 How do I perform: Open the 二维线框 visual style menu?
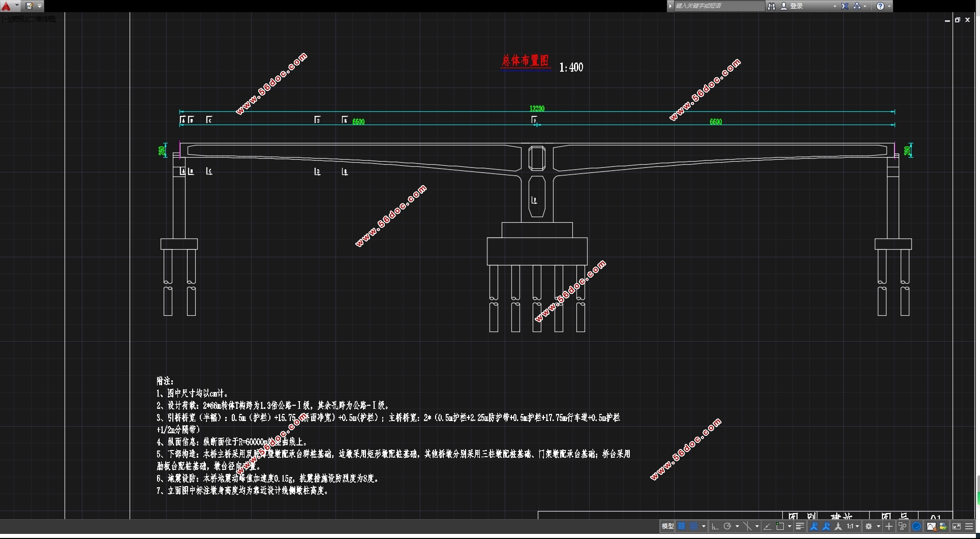41,19
